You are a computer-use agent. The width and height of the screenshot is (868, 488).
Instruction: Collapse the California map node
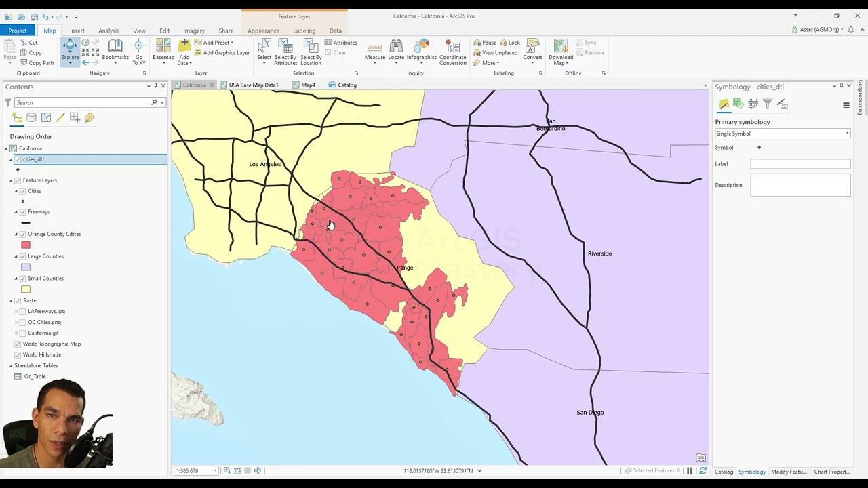[6, 148]
